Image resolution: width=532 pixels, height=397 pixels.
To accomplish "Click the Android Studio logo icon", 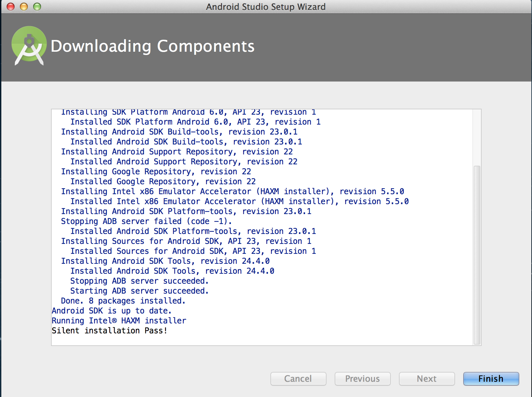I will pyautogui.click(x=29, y=46).
